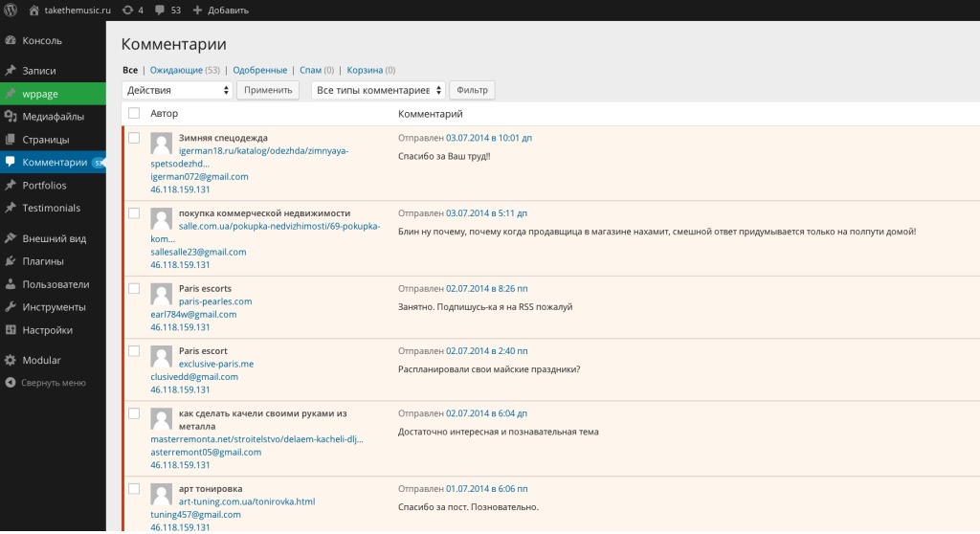This screenshot has height=534, width=980.
Task: Click email asterremont05@gmail.com
Action: click(206, 452)
